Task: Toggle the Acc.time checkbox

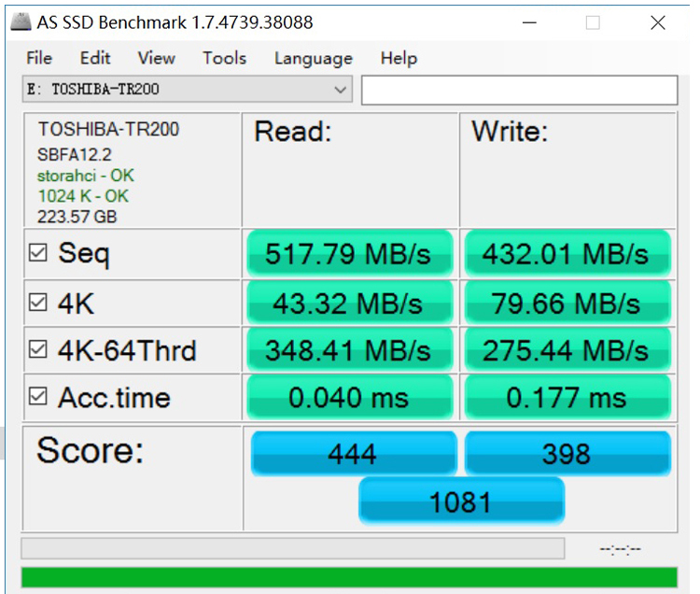Action: 38,397
